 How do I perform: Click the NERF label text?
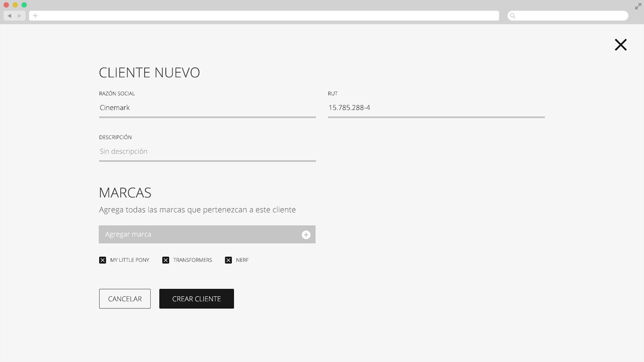pos(242,260)
